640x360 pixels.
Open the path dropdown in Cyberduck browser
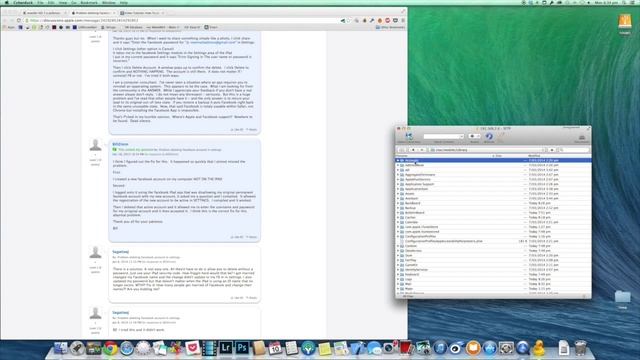[488, 150]
